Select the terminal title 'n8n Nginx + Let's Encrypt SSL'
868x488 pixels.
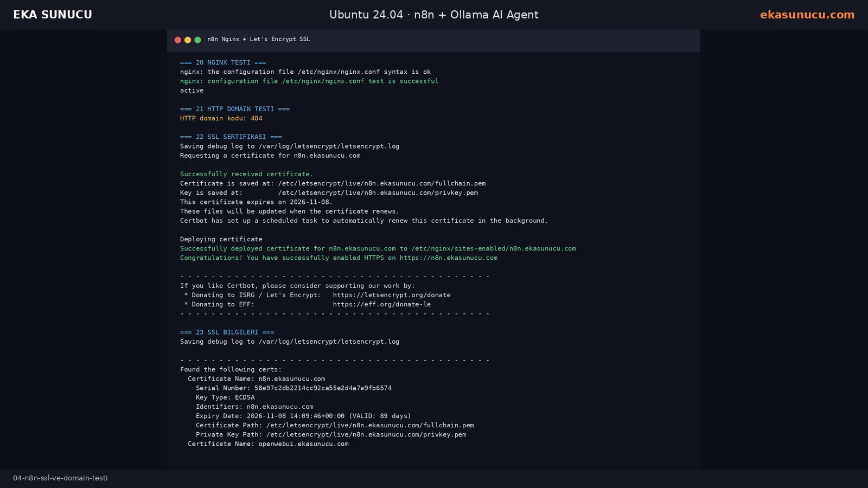coord(259,39)
